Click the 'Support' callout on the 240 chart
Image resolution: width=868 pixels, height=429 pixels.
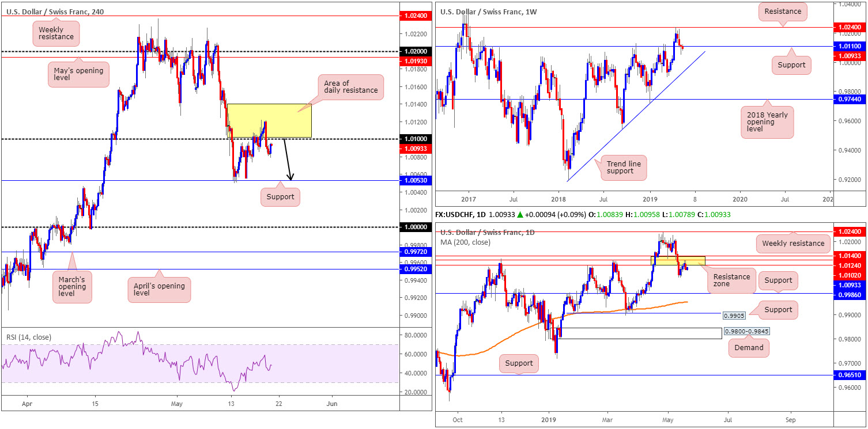pyautogui.click(x=280, y=197)
